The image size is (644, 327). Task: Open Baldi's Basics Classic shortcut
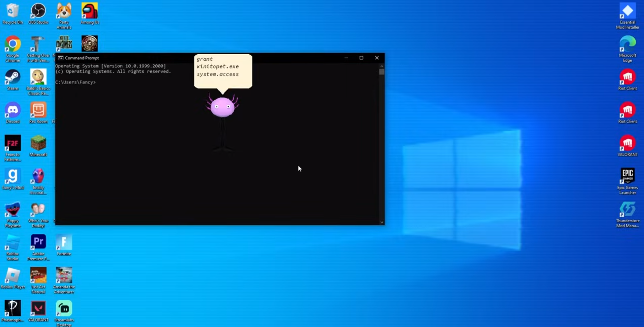click(x=38, y=82)
